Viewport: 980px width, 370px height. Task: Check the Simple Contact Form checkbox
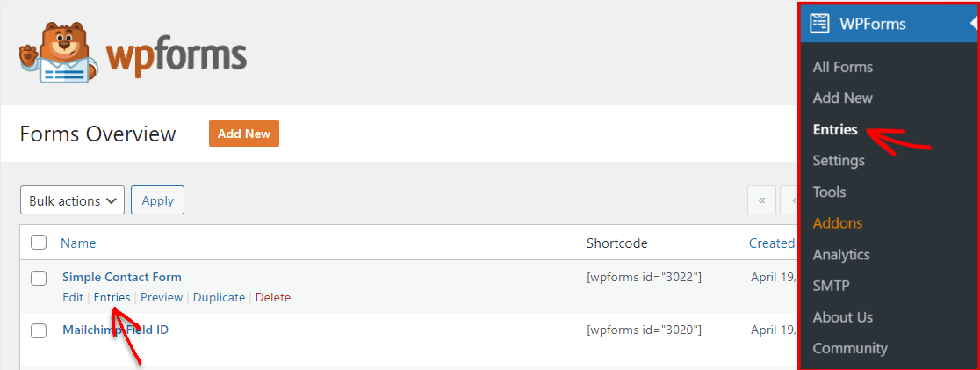click(x=39, y=278)
